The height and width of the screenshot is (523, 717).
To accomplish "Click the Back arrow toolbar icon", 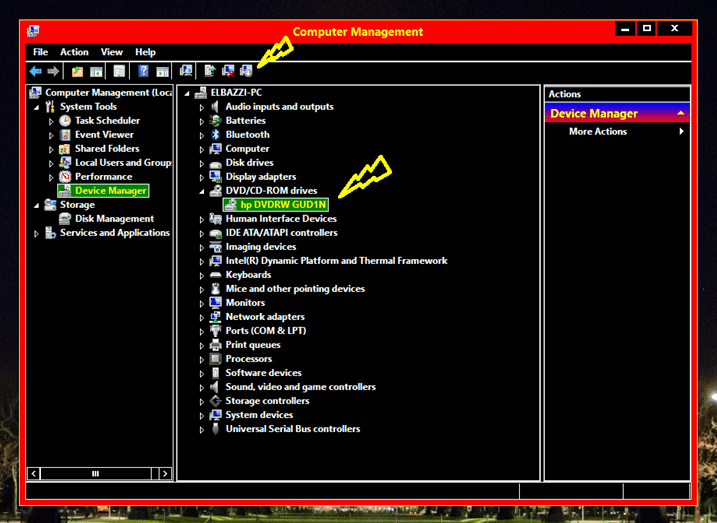I will (x=36, y=71).
